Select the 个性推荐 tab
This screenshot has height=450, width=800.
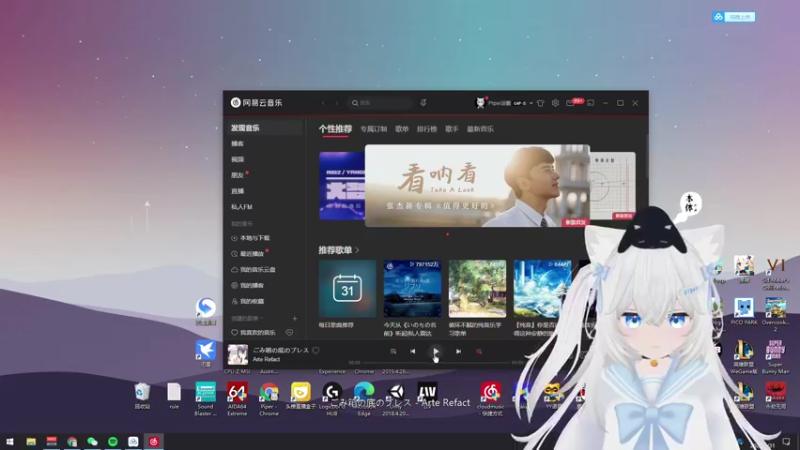[x=335, y=129]
